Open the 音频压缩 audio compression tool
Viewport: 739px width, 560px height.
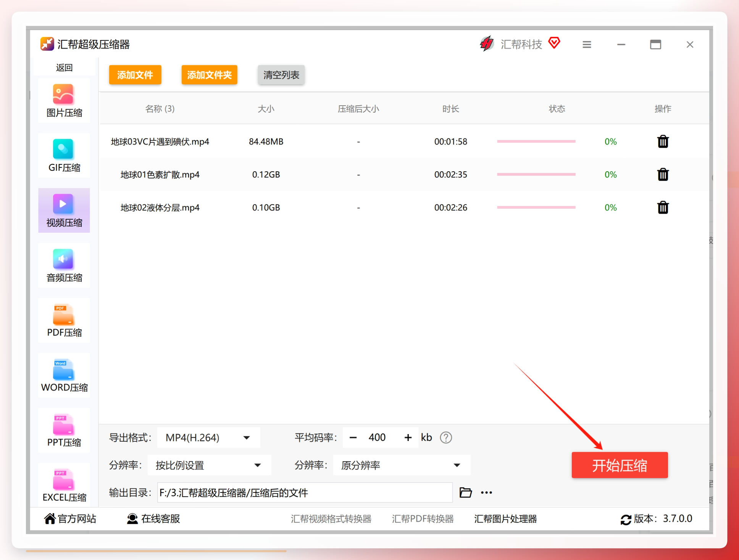64,266
